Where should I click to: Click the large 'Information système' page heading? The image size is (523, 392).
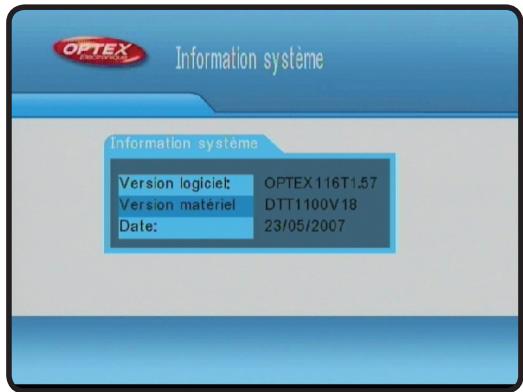(249, 59)
